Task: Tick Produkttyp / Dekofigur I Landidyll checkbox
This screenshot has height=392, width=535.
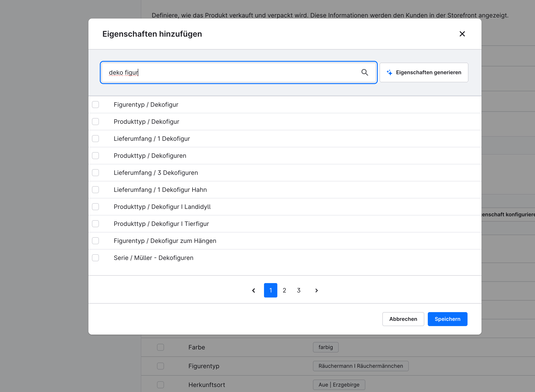Action: coord(95,207)
